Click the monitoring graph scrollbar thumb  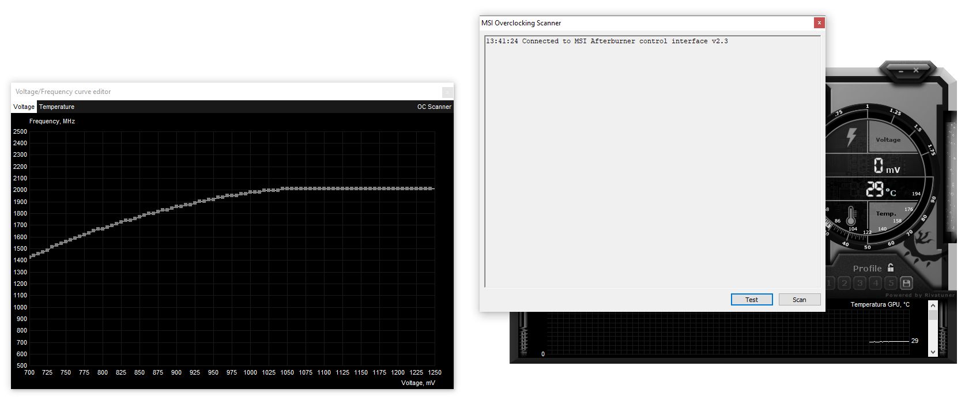[x=933, y=315]
